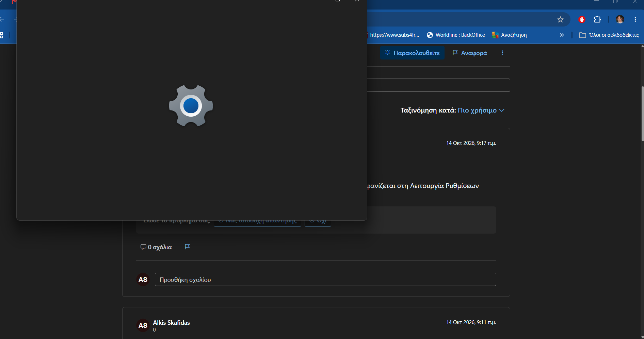Select the '14 Οκτ 2026, 9:11 π.μ.' timestamp
The width and height of the screenshot is (644, 339).
[471, 322]
